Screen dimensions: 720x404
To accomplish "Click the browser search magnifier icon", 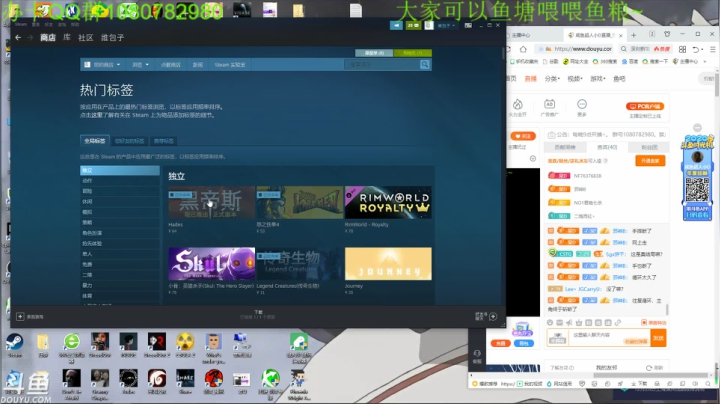I will 624,49.
